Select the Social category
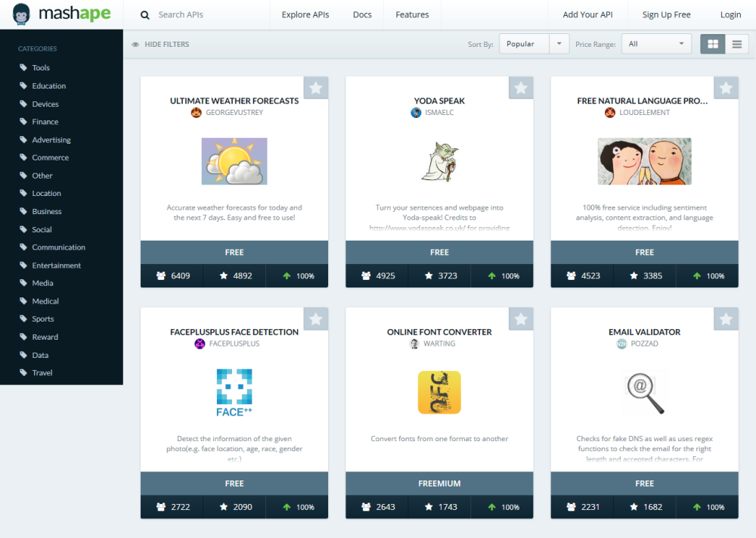Screen dimensions: 756x538 click(x=42, y=230)
